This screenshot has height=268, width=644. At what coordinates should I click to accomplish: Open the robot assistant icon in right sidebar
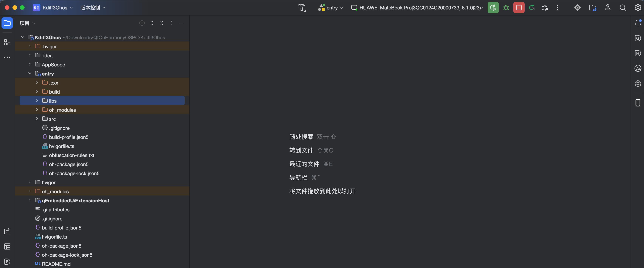tap(638, 83)
